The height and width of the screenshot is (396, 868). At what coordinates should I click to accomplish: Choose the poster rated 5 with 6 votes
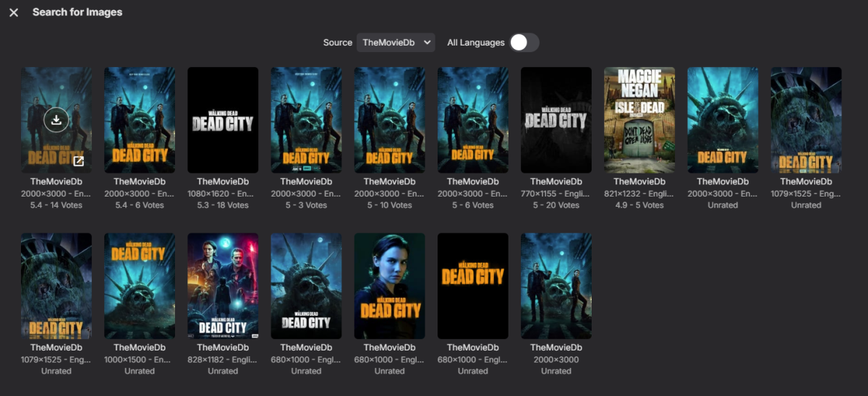[x=473, y=120]
